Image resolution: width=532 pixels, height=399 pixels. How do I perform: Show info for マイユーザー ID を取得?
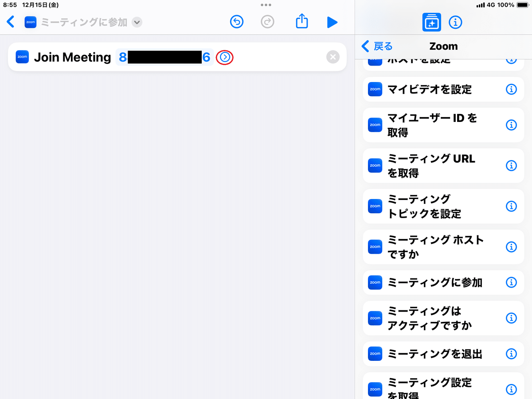511,125
